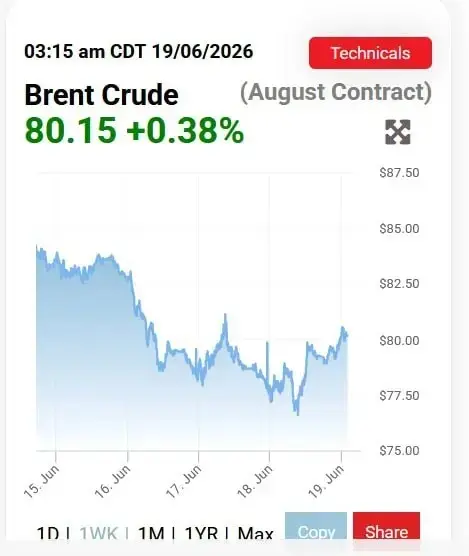Click the 16. Jun axis label
Viewport: 469px width, 556px height.
pyautogui.click(x=113, y=482)
